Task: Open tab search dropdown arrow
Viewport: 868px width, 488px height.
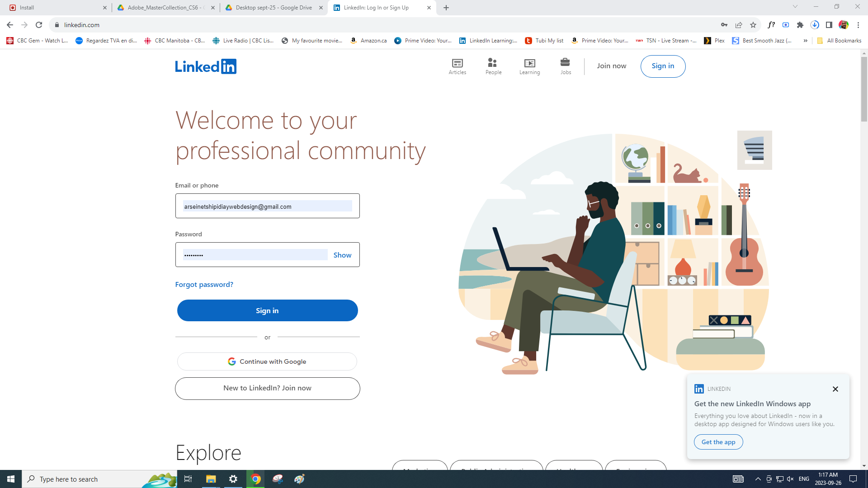Action: point(795,7)
